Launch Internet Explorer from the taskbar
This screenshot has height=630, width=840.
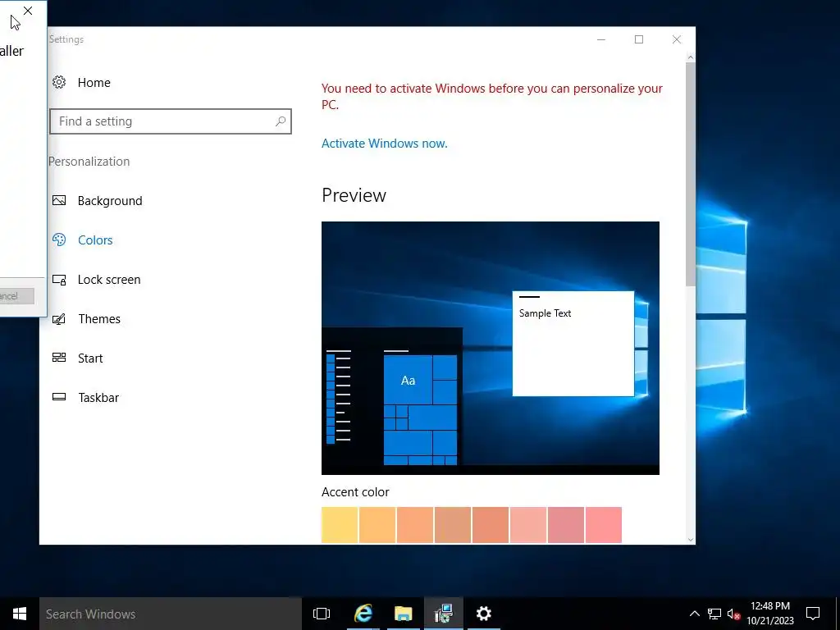tap(363, 614)
